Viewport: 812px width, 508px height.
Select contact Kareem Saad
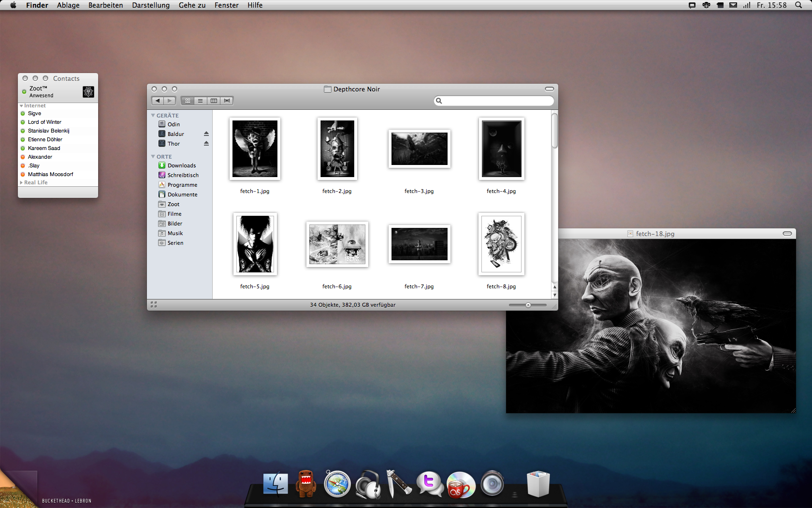click(x=44, y=148)
